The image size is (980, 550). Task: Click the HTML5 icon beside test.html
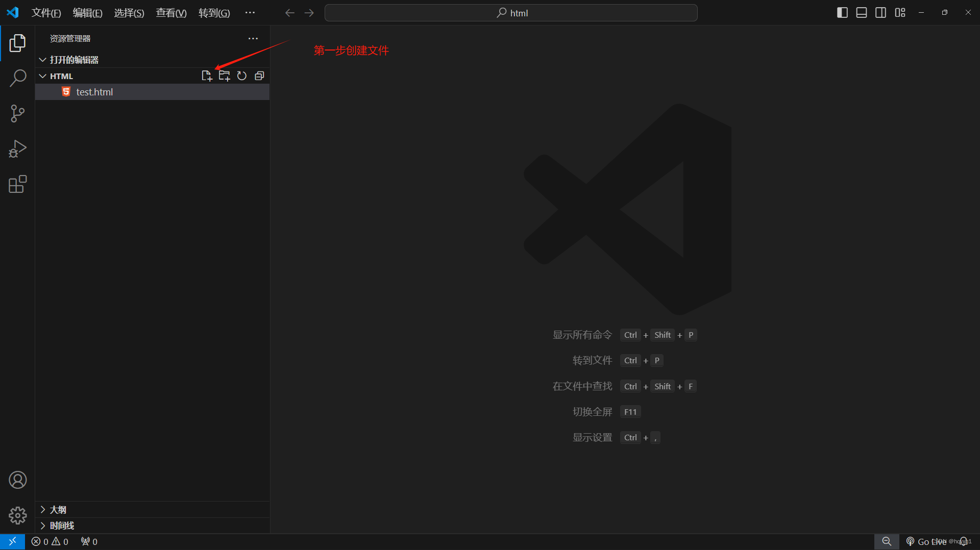[x=66, y=92]
